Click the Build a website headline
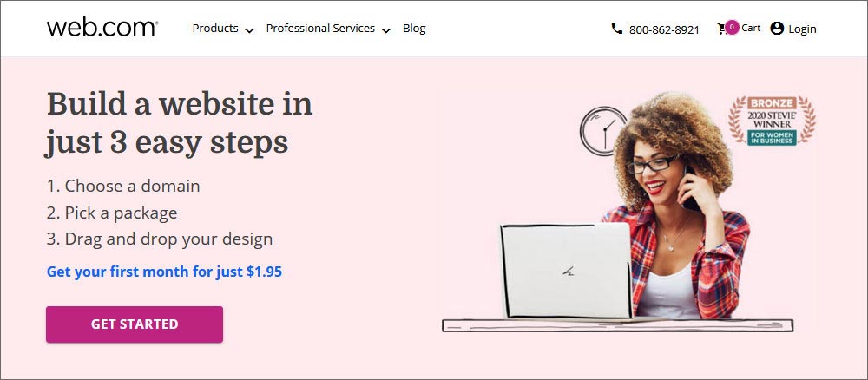This screenshot has height=380, width=868. (180, 123)
